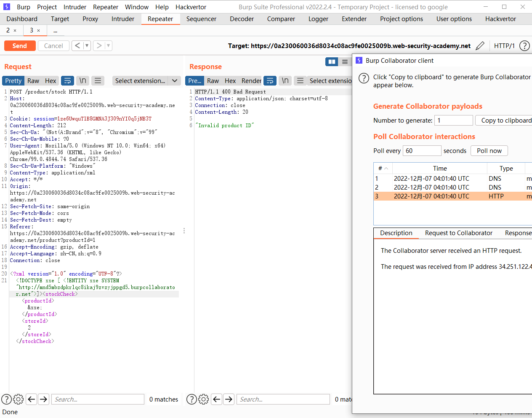Click the history forward arrow button
Image resolution: width=532 pixels, height=418 pixels.
(99, 46)
